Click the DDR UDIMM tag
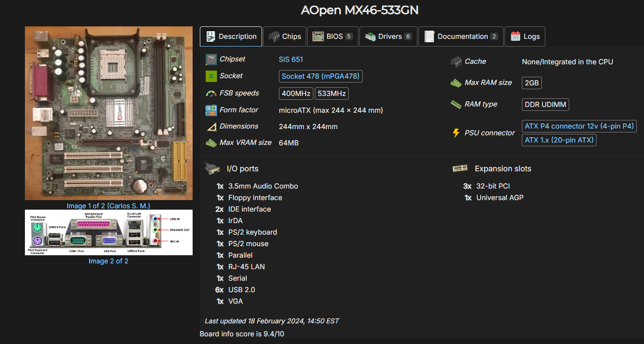This screenshot has width=644, height=344. 545,104
